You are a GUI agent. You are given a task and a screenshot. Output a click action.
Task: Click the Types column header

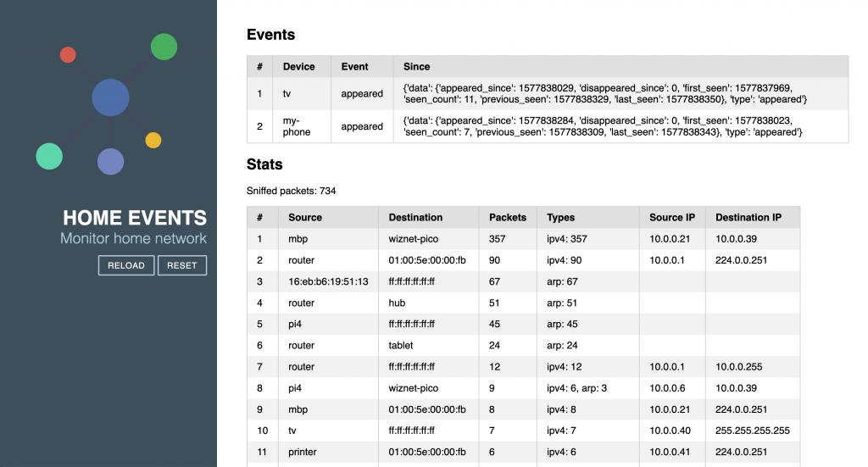pos(561,218)
